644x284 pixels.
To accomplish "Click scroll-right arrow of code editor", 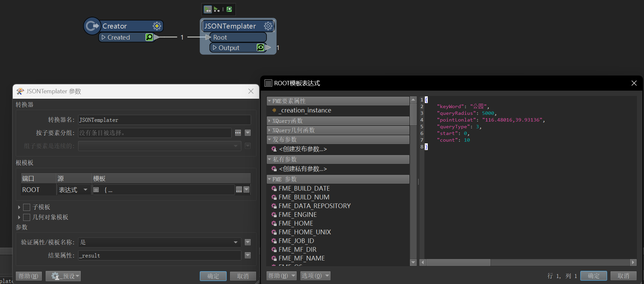I will 633,262.
